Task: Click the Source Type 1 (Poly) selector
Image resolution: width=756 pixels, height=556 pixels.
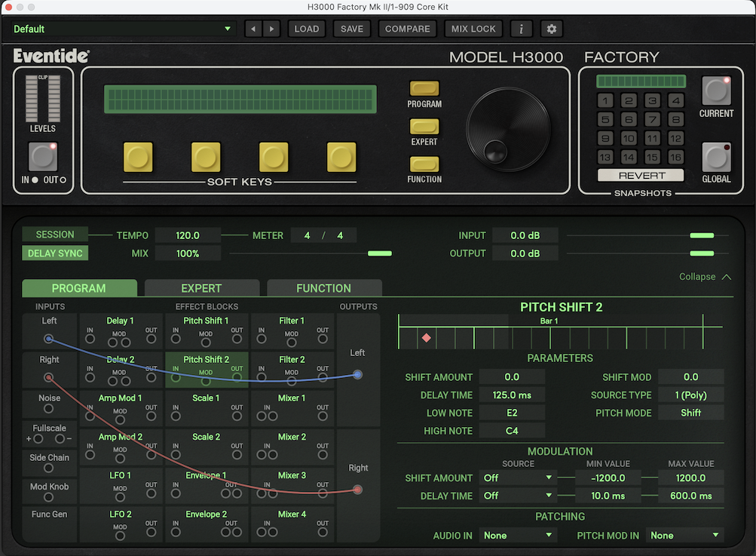Action: click(691, 395)
